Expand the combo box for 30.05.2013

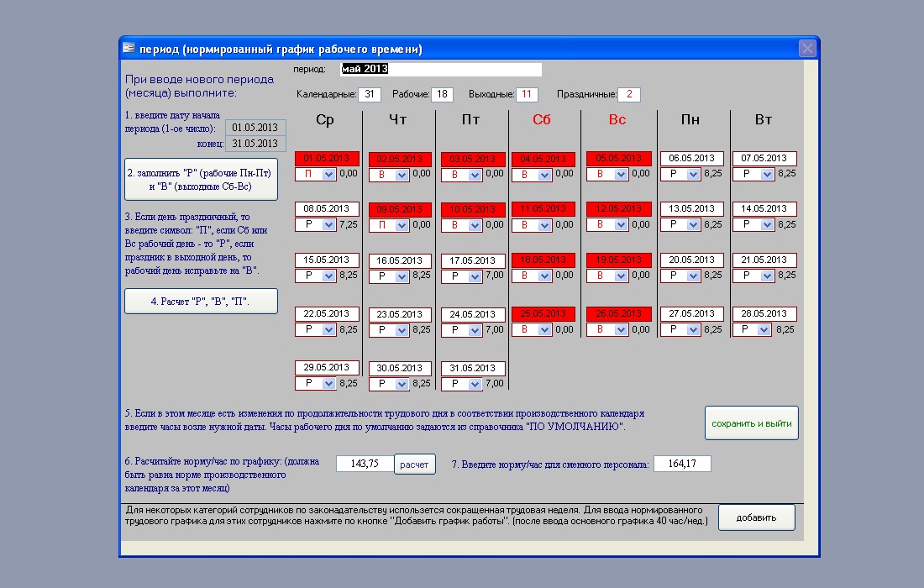click(402, 384)
